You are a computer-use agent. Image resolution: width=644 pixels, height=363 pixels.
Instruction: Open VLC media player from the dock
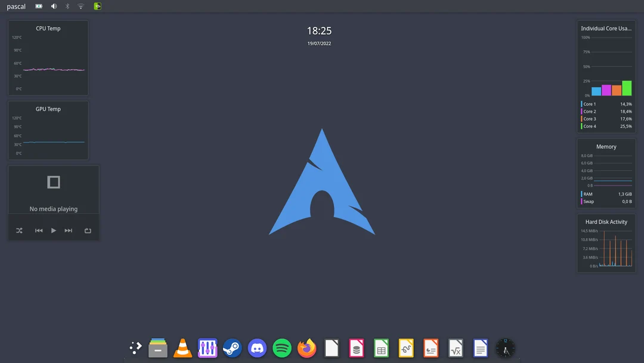[x=182, y=348]
